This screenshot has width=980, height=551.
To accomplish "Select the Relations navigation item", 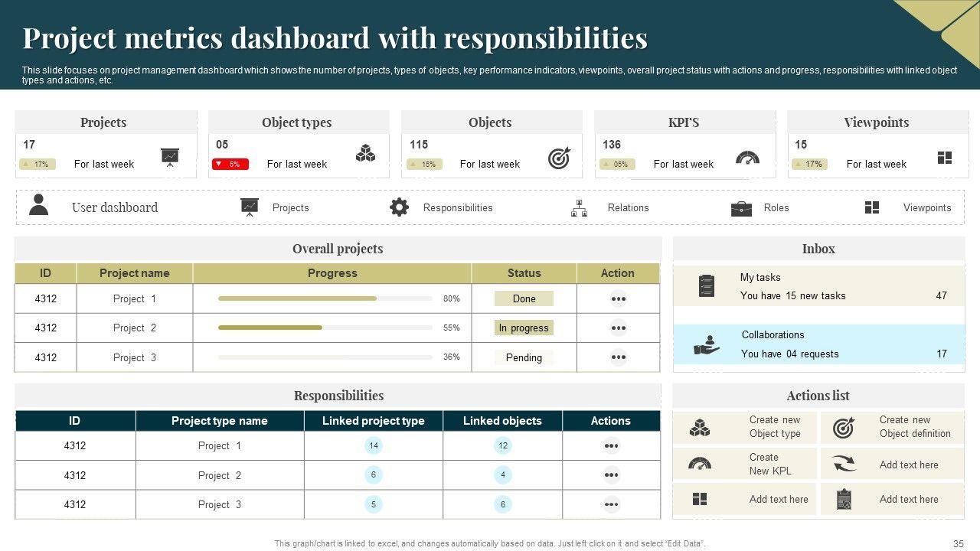I will pos(628,207).
